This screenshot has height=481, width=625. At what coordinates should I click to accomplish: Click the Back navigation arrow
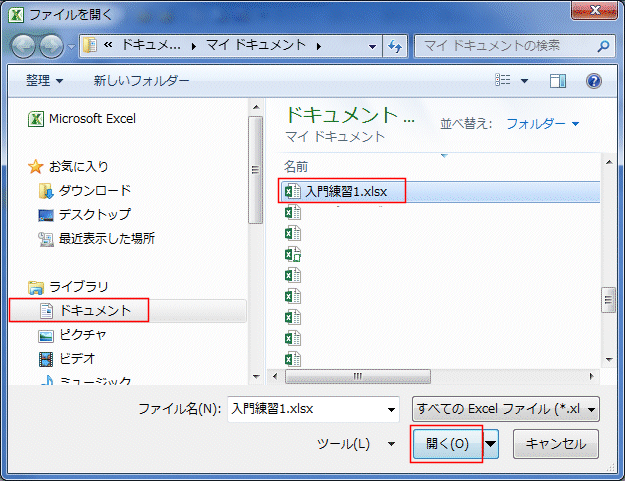(x=23, y=46)
